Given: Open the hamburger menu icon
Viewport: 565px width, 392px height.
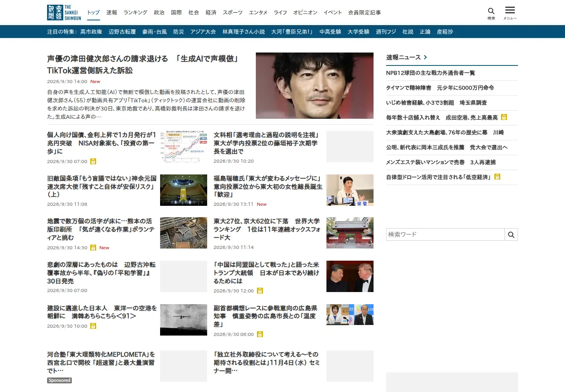Looking at the screenshot, I should 510,13.
